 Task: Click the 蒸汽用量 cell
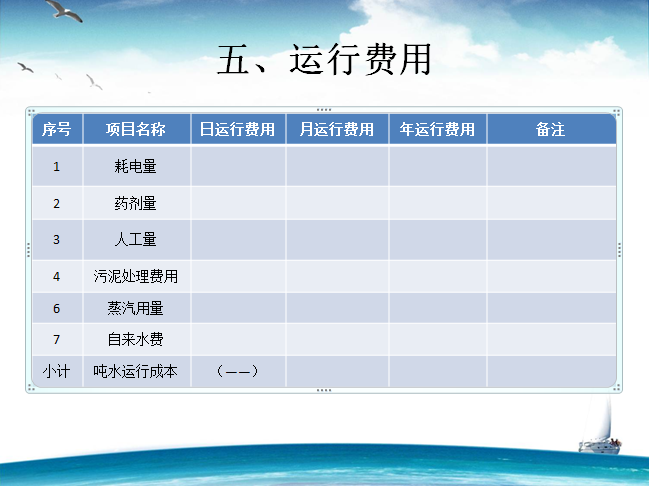137,308
